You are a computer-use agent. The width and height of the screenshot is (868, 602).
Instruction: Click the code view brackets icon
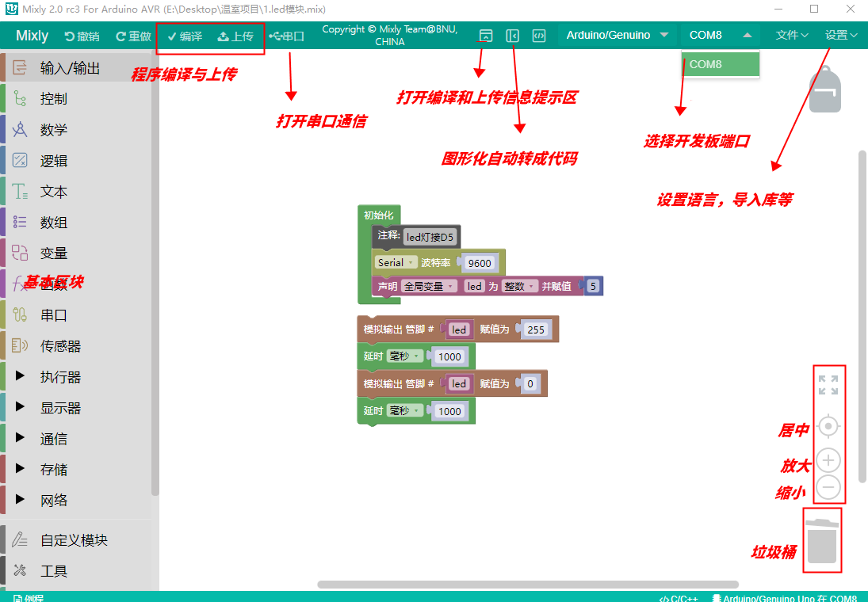pos(538,36)
